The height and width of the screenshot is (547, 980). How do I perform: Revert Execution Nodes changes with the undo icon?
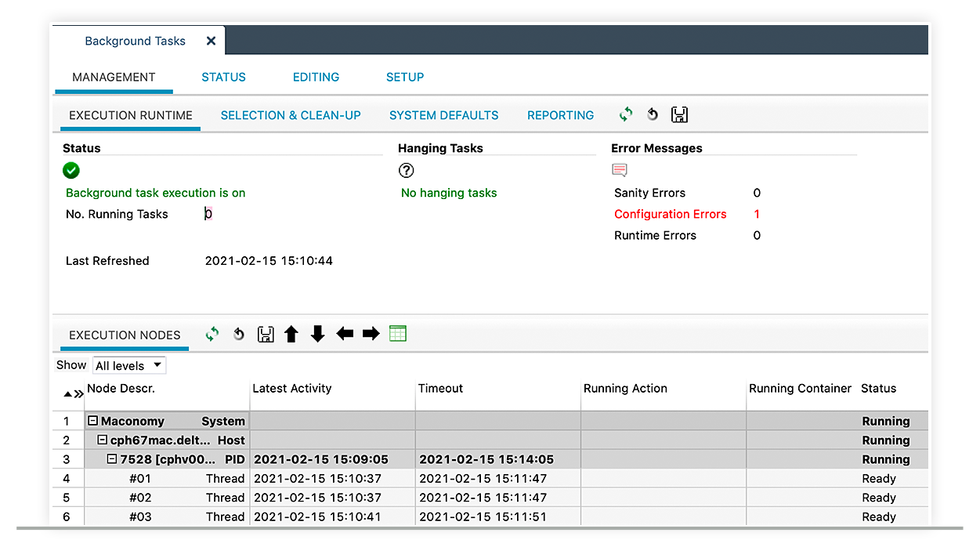click(x=238, y=333)
